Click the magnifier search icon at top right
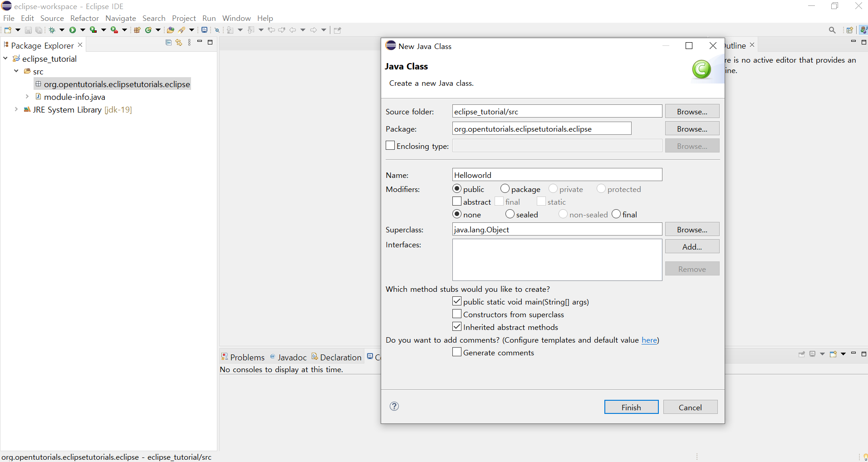The image size is (868, 462). tap(832, 30)
